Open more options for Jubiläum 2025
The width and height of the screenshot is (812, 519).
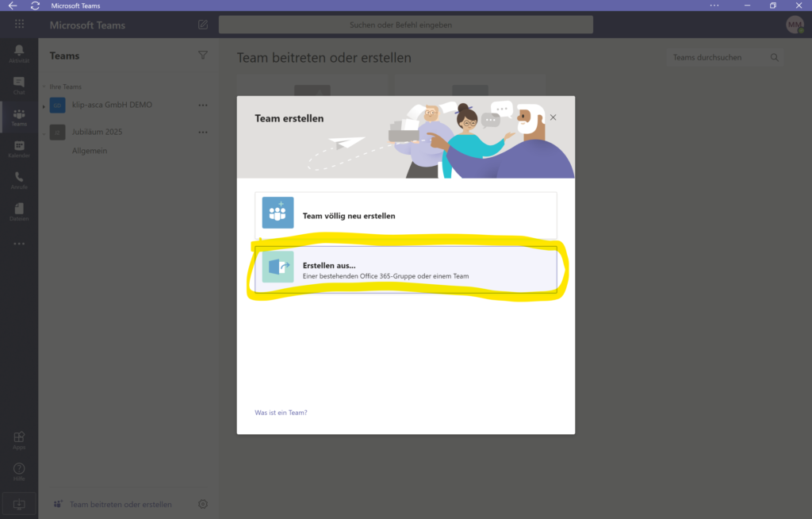(203, 133)
